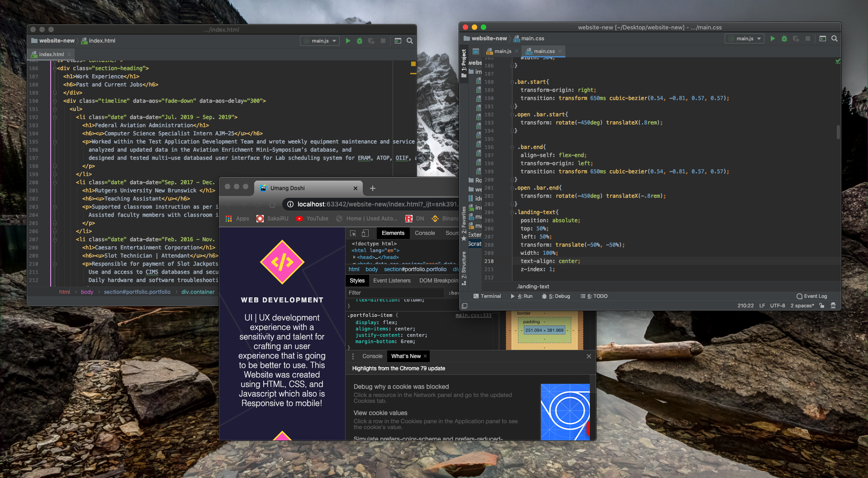Open the SakaiRU bookmark
868x478 pixels.
pyautogui.click(x=272, y=219)
